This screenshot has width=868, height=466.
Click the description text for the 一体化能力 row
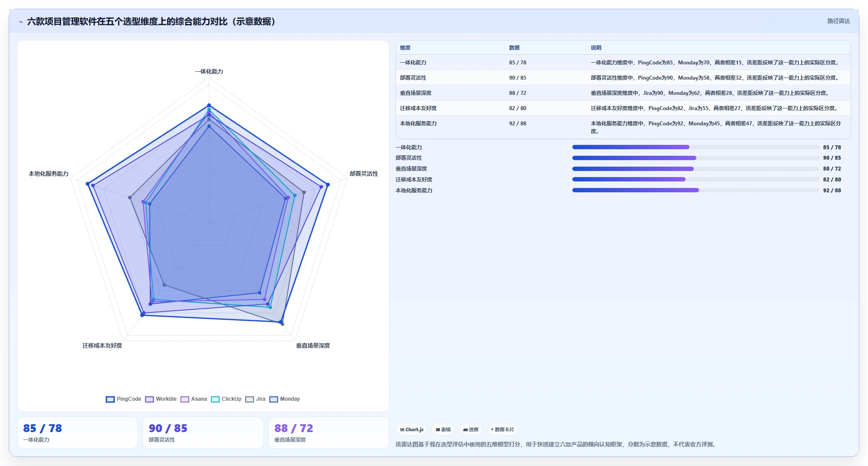pyautogui.click(x=715, y=63)
